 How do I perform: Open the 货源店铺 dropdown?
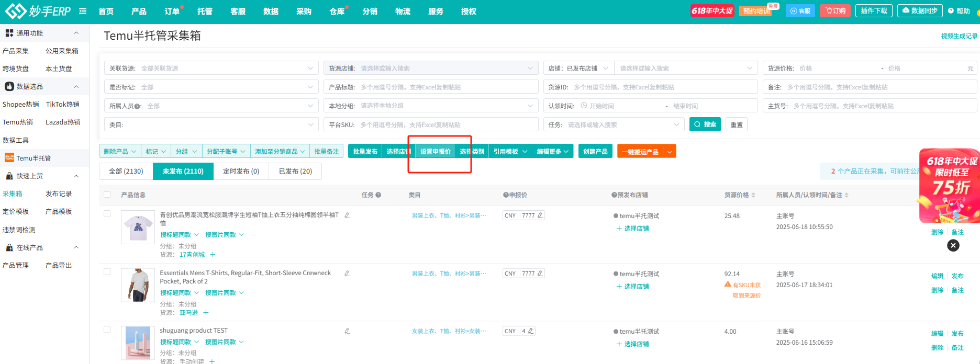click(x=431, y=68)
